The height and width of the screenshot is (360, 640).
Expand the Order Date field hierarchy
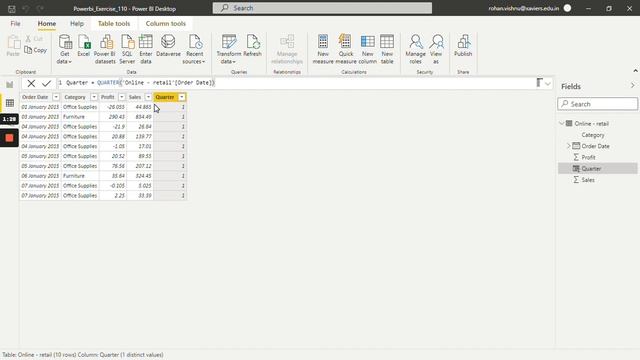[x=568, y=146]
